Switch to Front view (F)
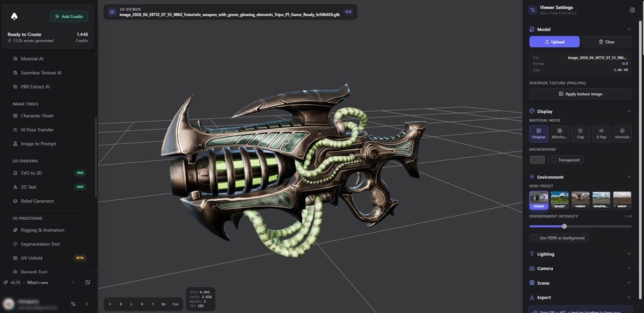This screenshot has height=313, width=644. tap(111, 304)
